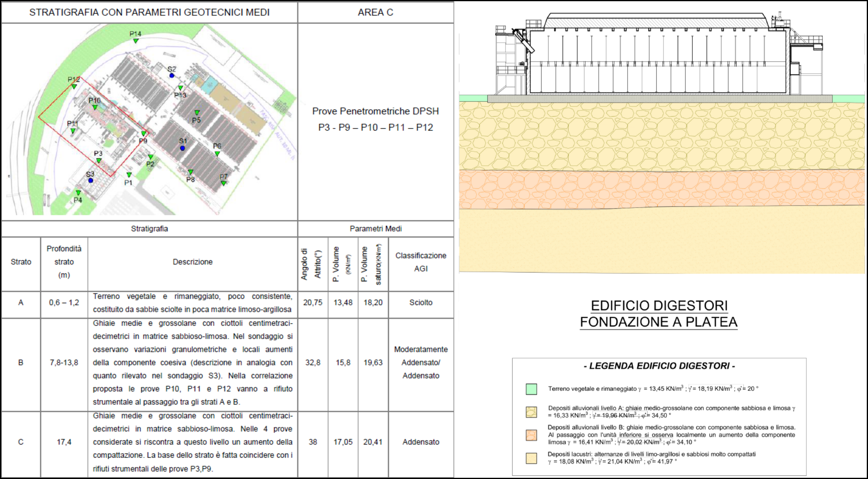Select the P11 test point marker

pyautogui.click(x=73, y=131)
